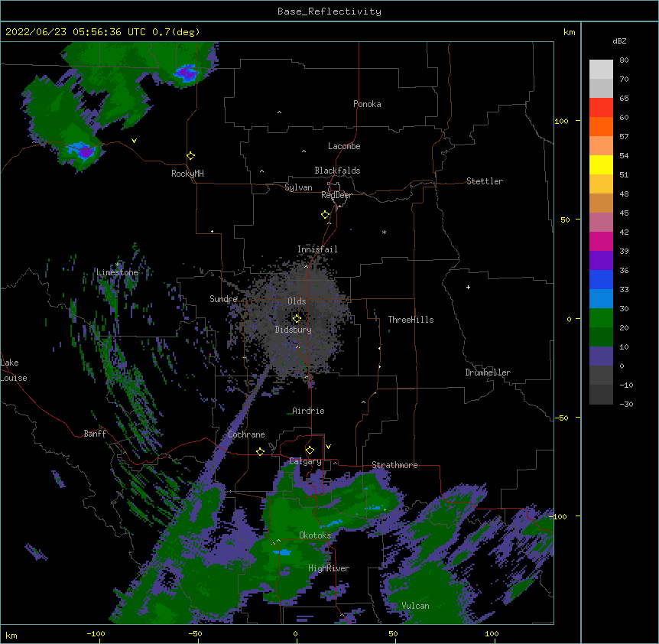Click the yellow v marker northwest of RockyMH

click(x=134, y=141)
